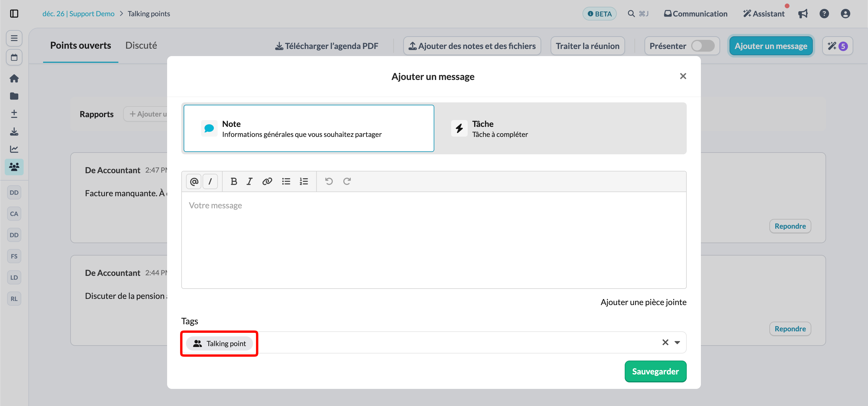Screen dimensions: 868x406
Task: Open the LD avatar in sidebar
Action: click(14, 277)
